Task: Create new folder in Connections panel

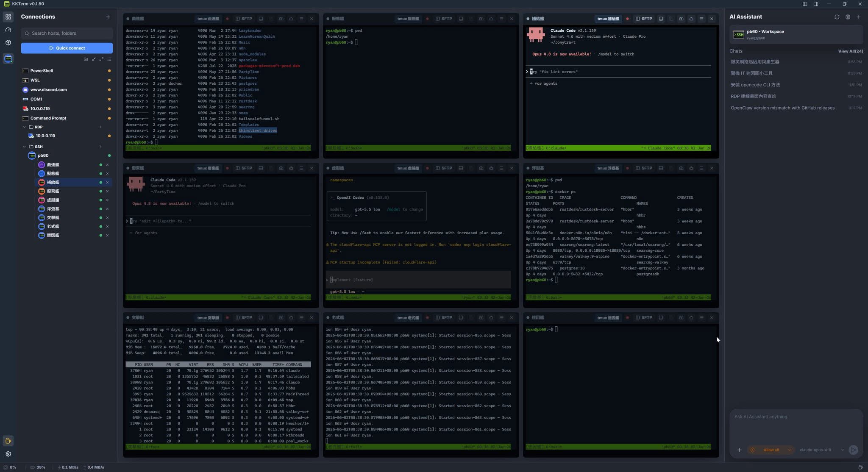Action: 86,59
